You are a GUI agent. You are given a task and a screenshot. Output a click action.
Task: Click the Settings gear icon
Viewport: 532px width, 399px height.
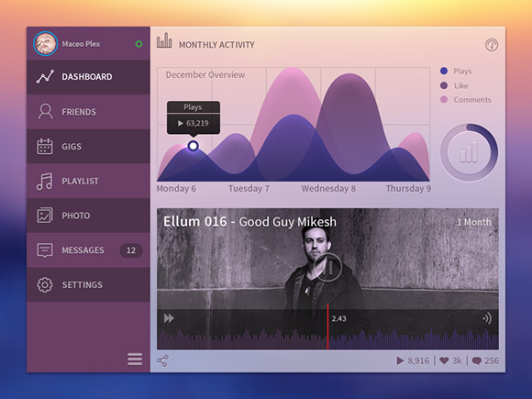45,285
